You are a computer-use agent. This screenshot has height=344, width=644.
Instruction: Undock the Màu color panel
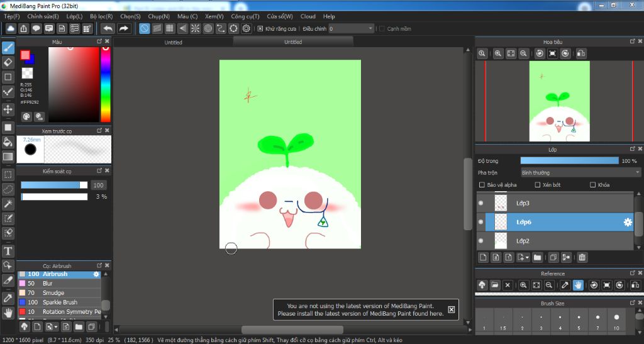pos(99,42)
